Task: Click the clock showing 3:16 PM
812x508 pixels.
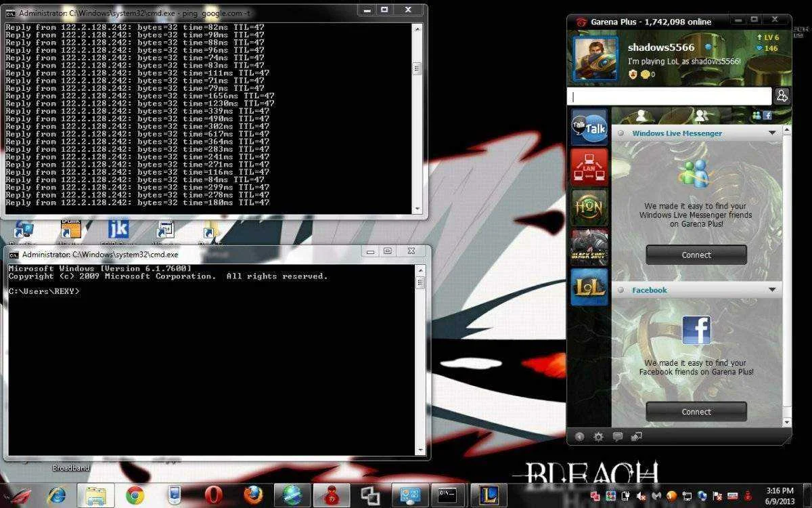Action: [780, 490]
